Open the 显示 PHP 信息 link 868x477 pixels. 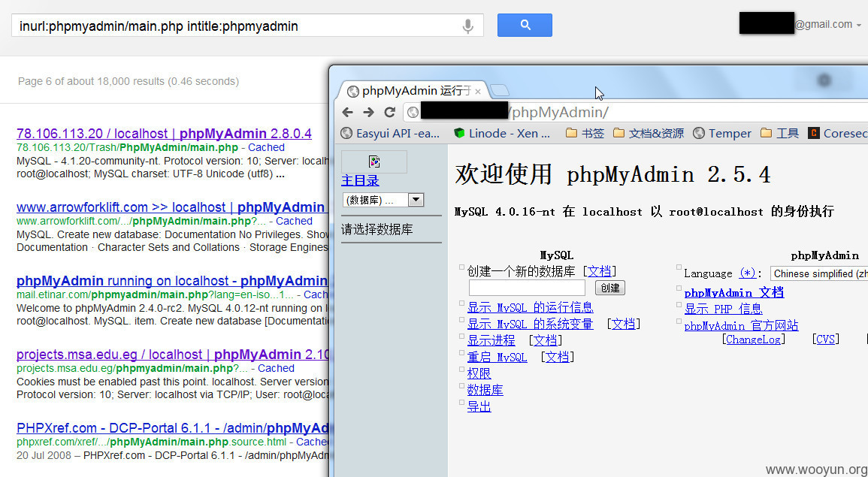pyautogui.click(x=723, y=309)
